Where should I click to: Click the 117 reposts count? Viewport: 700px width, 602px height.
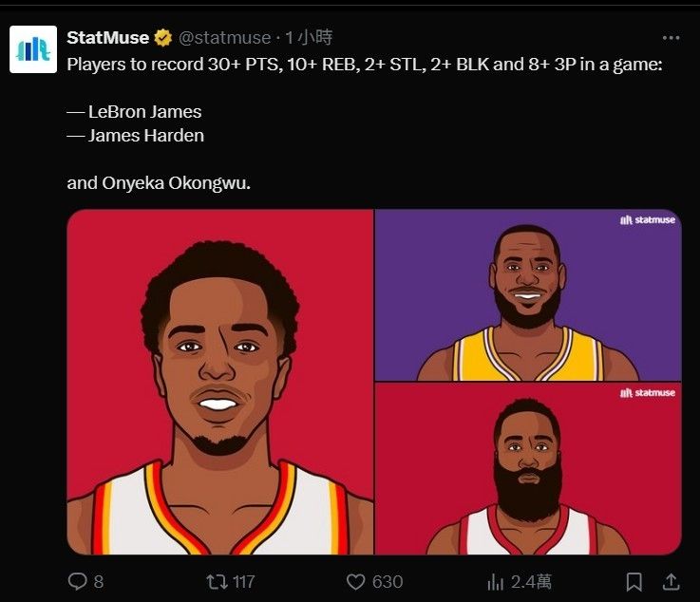tap(243, 581)
